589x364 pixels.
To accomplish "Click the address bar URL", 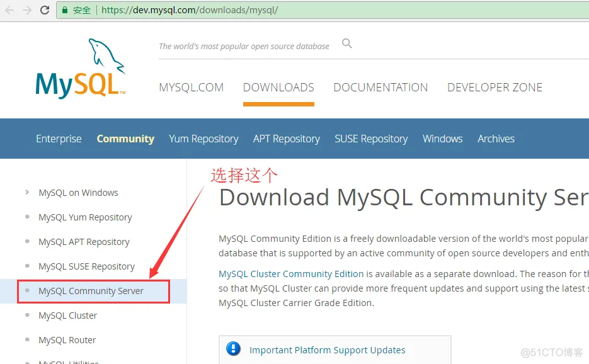I will click(190, 10).
